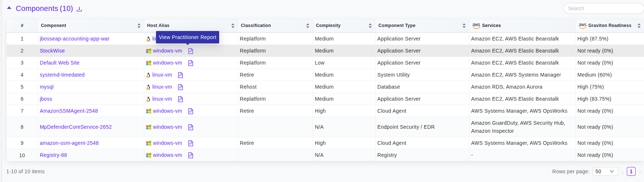Viewport: 644px width, 182px height.
Task: Open windows-vm host for StockWise row
Action: click(x=167, y=51)
